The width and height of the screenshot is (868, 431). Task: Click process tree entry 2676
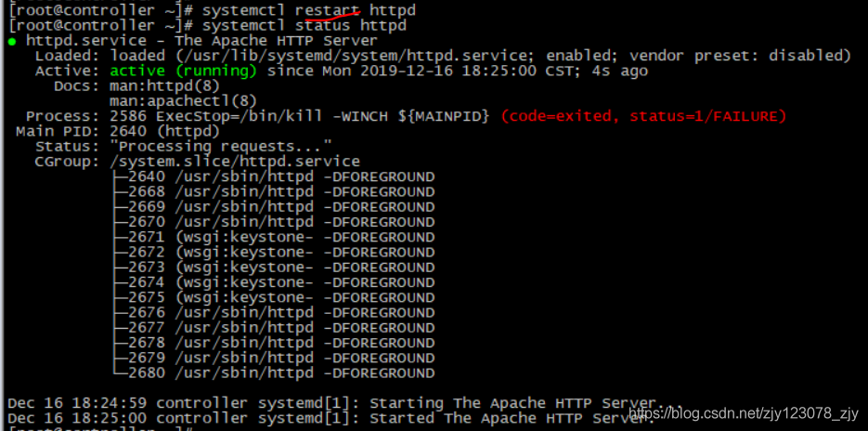pyautogui.click(x=274, y=313)
